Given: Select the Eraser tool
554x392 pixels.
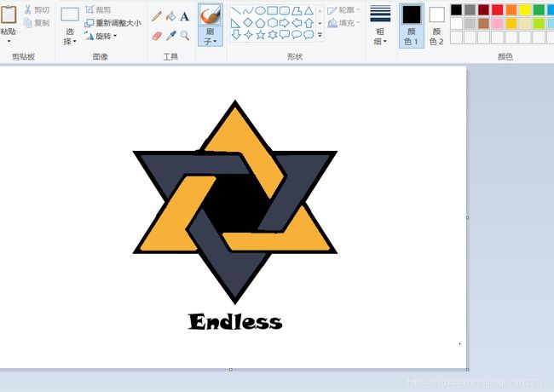Looking at the screenshot, I should 157,36.
